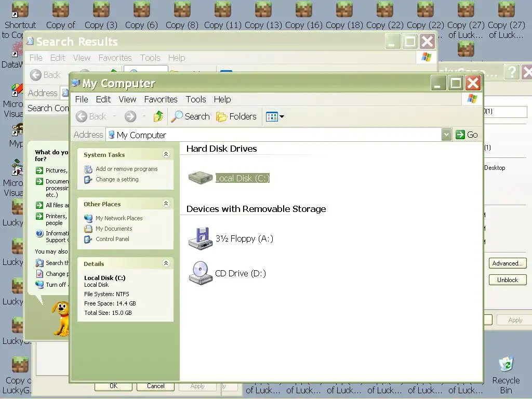Open the Help menu in My Computer

[x=222, y=99]
